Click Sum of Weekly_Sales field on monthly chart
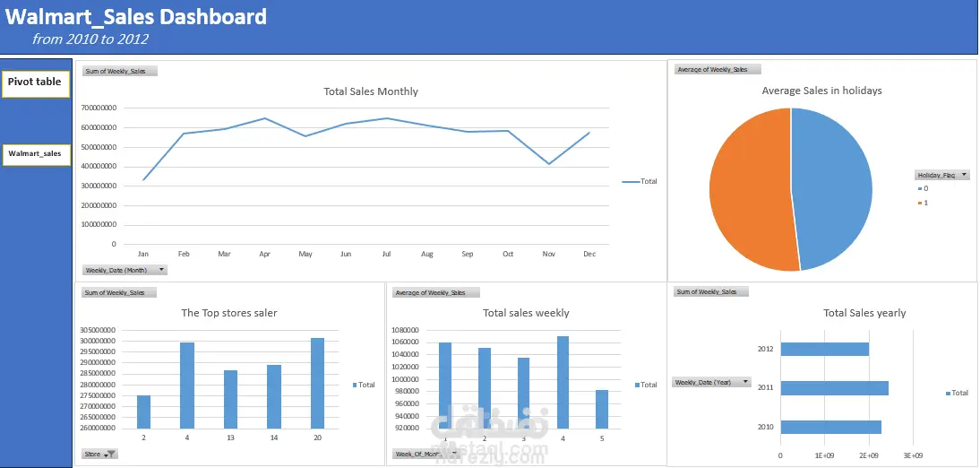 point(119,72)
